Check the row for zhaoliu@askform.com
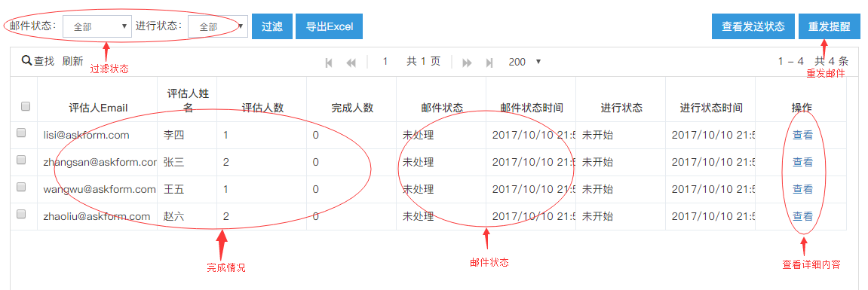This screenshot has width=868, height=290. click(21, 214)
